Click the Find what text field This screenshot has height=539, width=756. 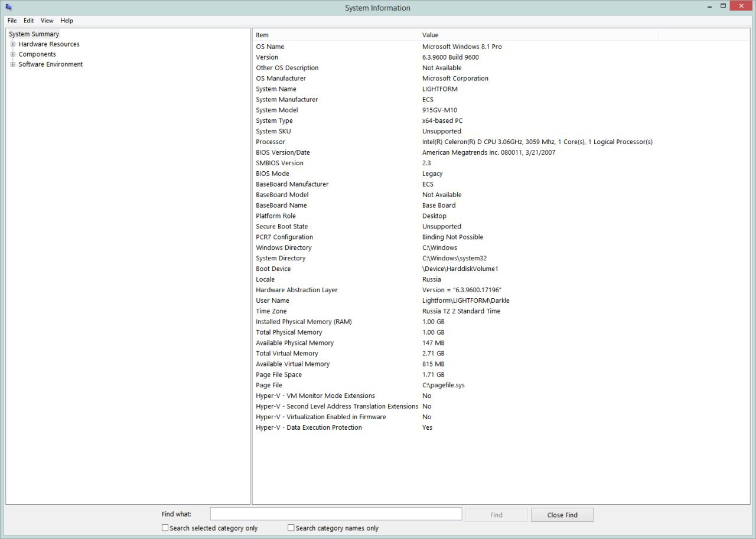tap(336, 514)
